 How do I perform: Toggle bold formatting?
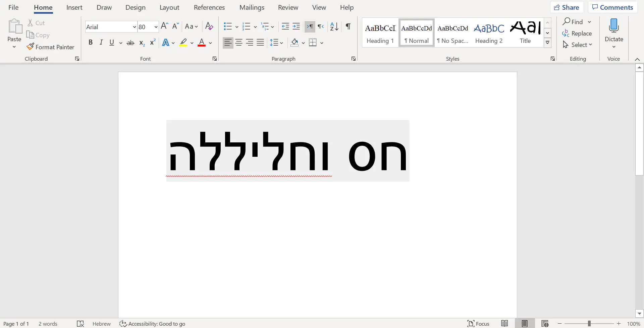[x=90, y=43]
